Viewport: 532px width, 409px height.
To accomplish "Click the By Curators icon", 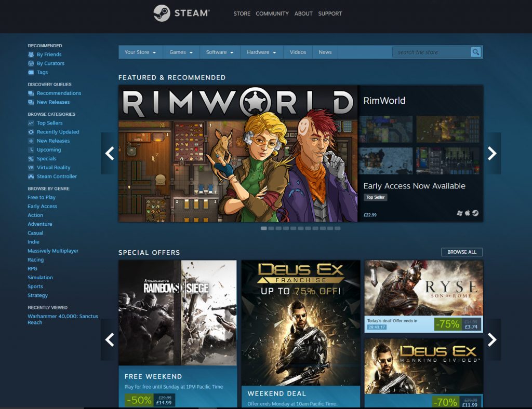I will coord(31,63).
